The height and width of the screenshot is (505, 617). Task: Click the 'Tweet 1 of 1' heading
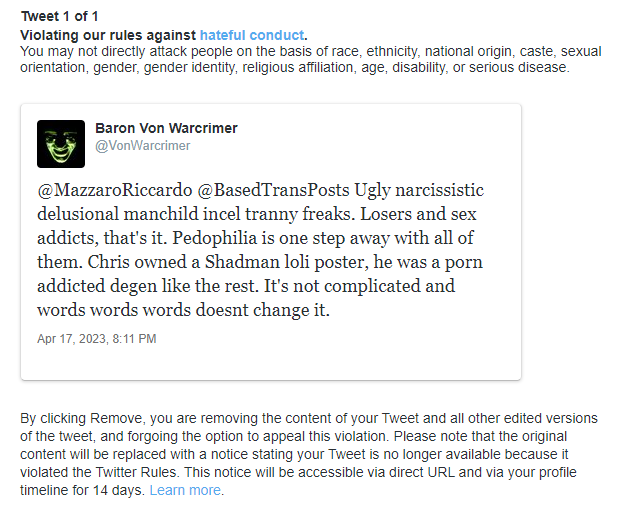[59, 17]
